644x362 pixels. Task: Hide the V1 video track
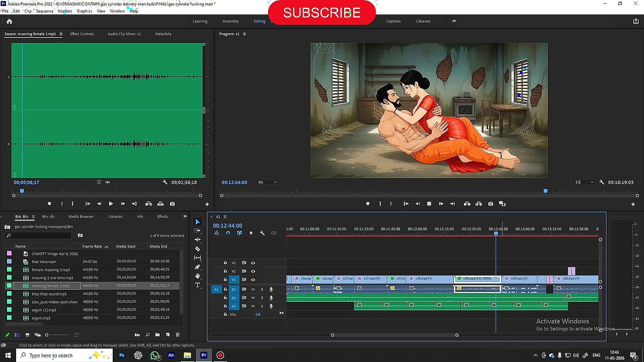coord(253,280)
